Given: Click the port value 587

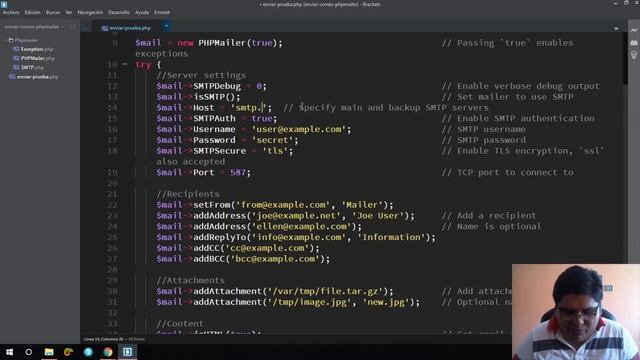Looking at the screenshot, I should coord(238,173).
